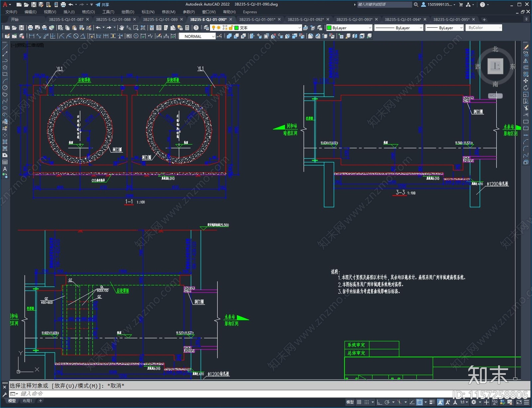Open the ByLayer linetype dropdown

tap(399, 28)
